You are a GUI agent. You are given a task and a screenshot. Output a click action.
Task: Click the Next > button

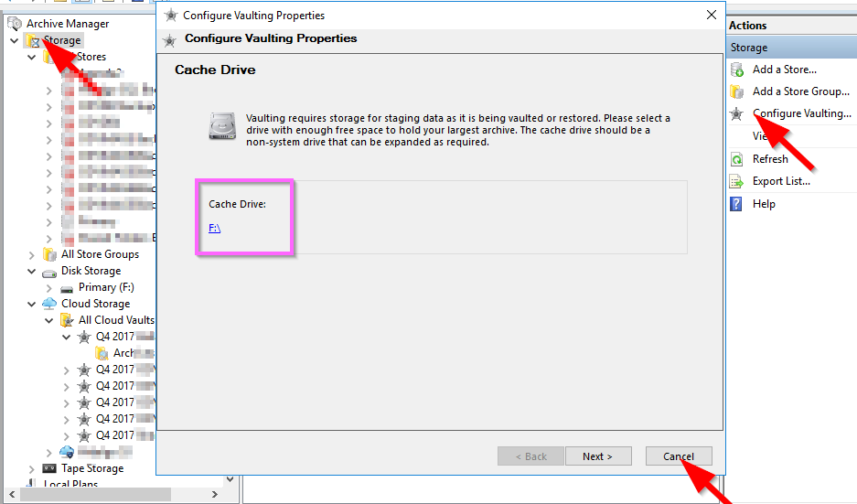598,456
